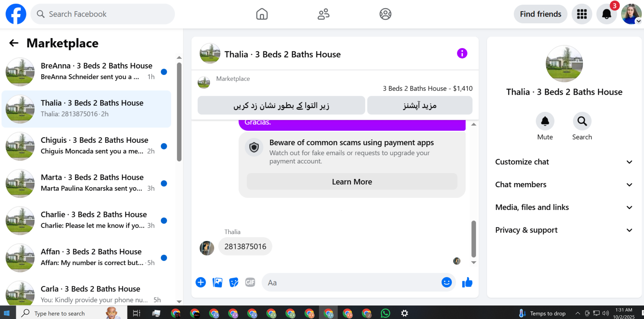
Task: Click the conversation list scrollbar down arrow
Action: tap(179, 301)
